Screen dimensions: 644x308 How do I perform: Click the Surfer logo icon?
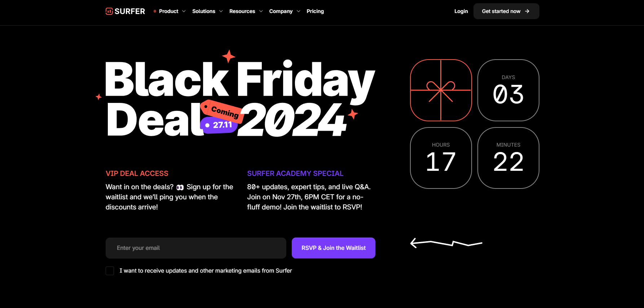[x=109, y=11]
